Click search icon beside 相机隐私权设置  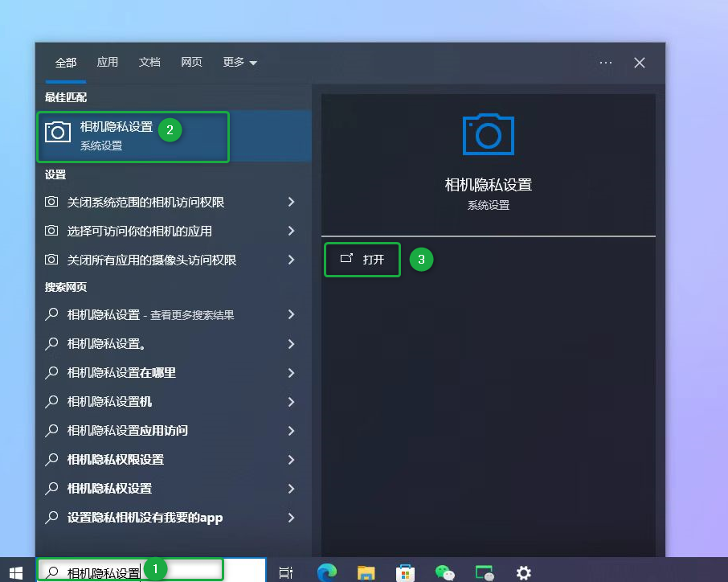(51, 488)
